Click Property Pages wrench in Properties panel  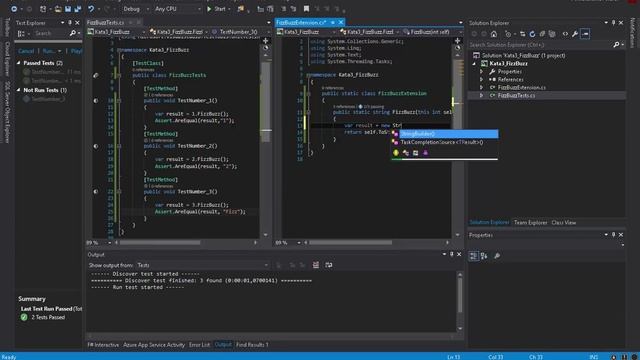click(497, 256)
